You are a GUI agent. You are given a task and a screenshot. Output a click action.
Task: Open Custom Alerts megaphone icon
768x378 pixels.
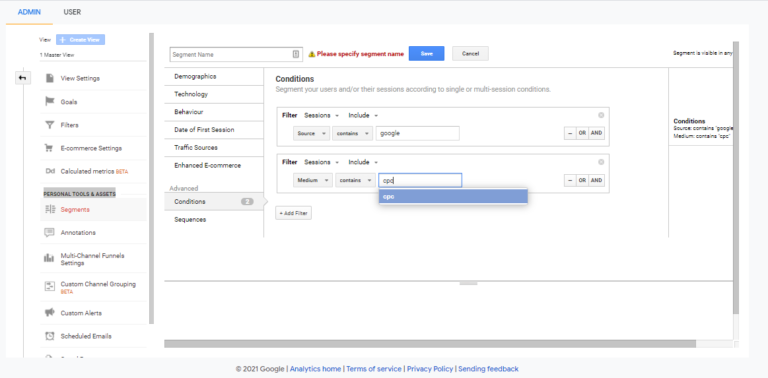coord(49,312)
